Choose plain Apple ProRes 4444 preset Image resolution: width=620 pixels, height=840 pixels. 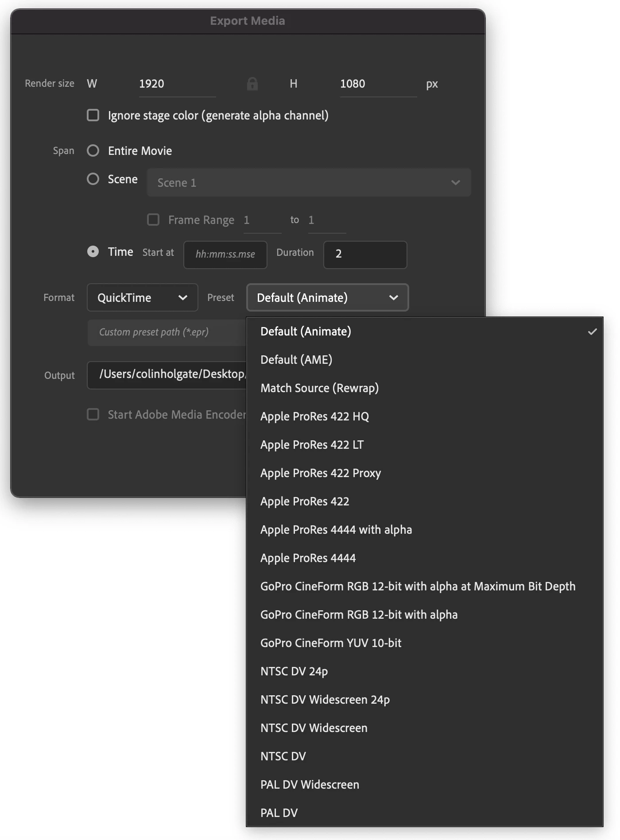click(425, 558)
